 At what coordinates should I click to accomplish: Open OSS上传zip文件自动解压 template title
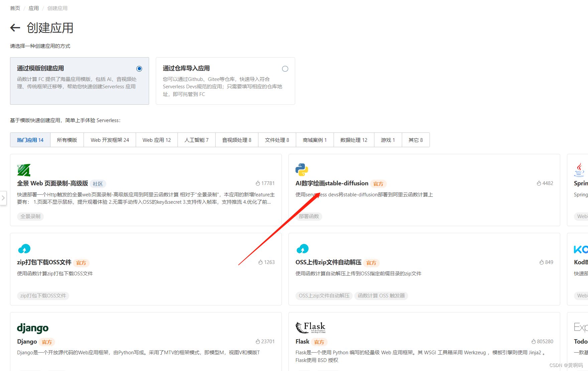[329, 262]
